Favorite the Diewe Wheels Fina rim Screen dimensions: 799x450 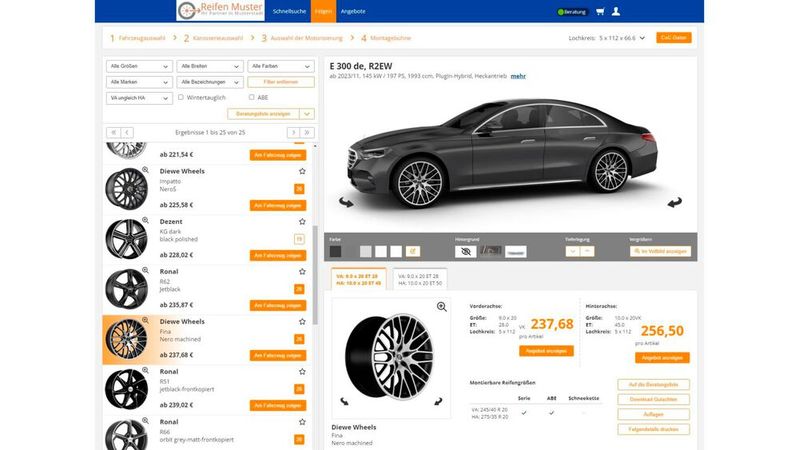point(302,322)
